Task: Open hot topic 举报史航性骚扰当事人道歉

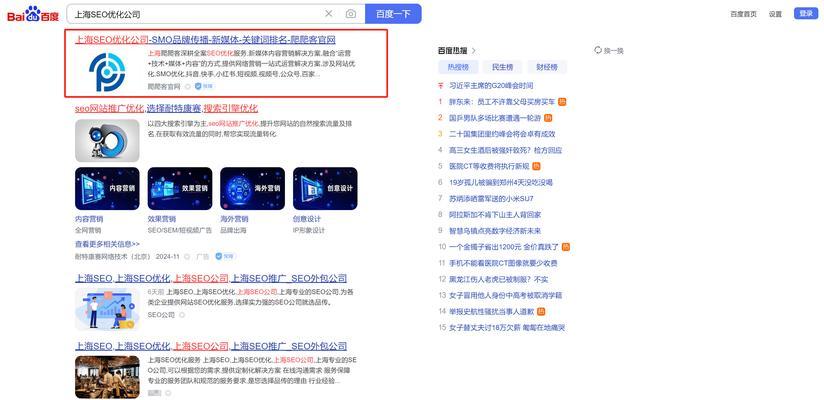Action: [491, 312]
